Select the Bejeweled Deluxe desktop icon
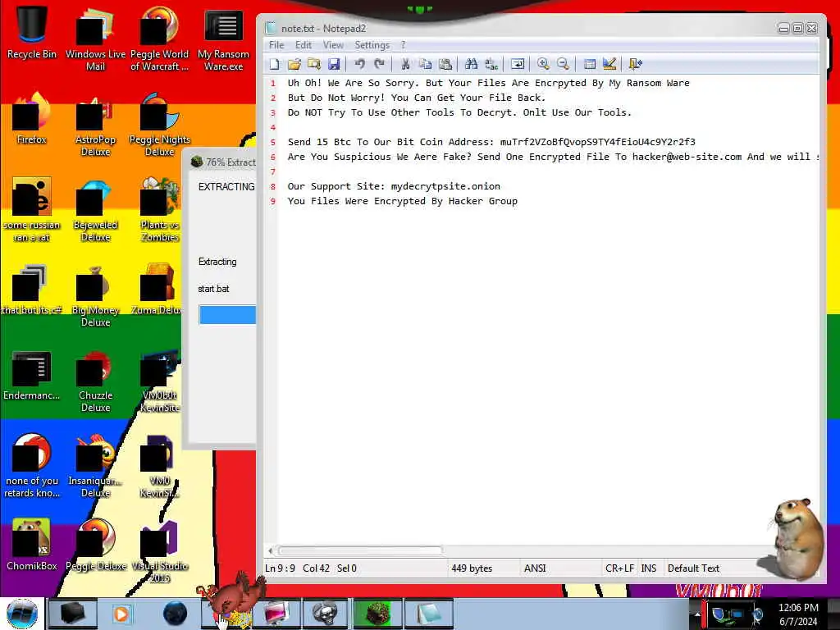 pos(95,211)
